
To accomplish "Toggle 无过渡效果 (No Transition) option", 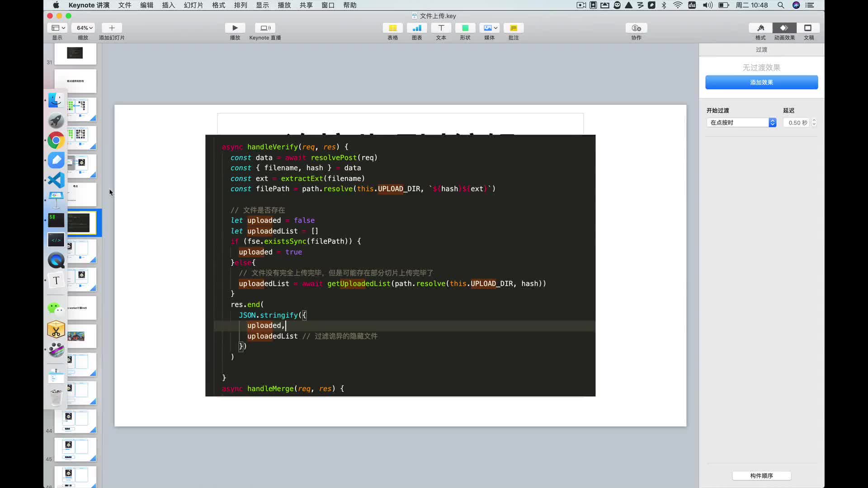I will (x=761, y=67).
